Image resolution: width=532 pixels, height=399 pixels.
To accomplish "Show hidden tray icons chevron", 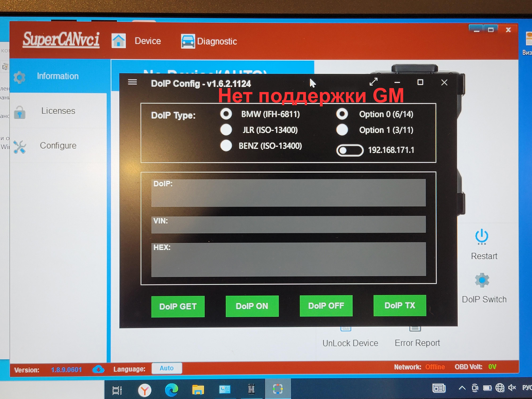I will click(x=462, y=388).
